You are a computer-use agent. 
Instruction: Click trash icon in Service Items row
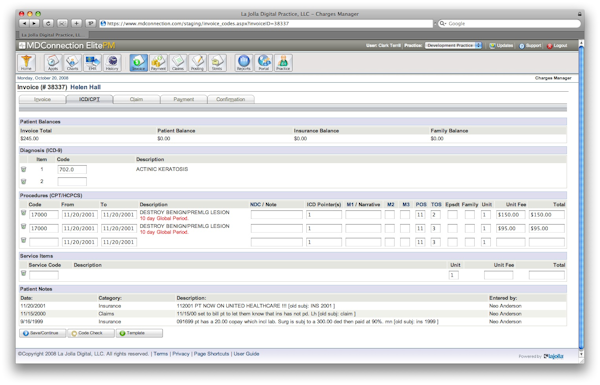(x=23, y=273)
